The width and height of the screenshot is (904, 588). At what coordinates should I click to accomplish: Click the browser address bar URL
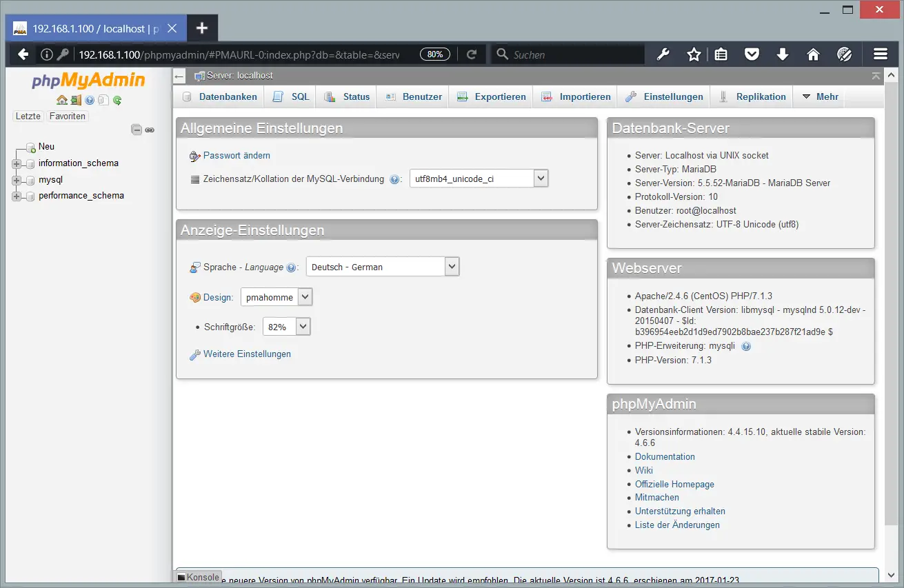[238, 54]
